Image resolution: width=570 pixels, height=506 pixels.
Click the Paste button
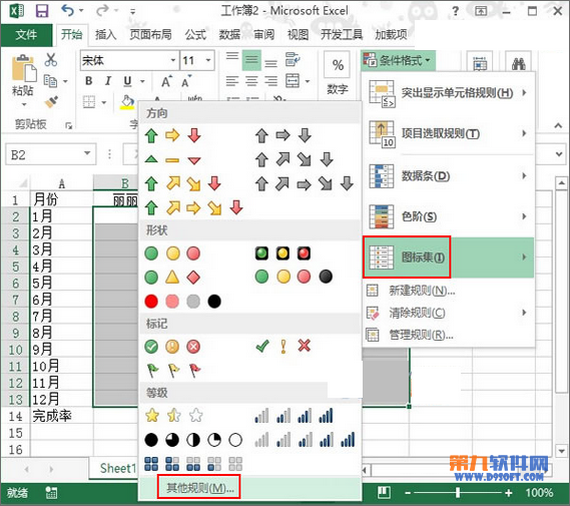click(23, 76)
